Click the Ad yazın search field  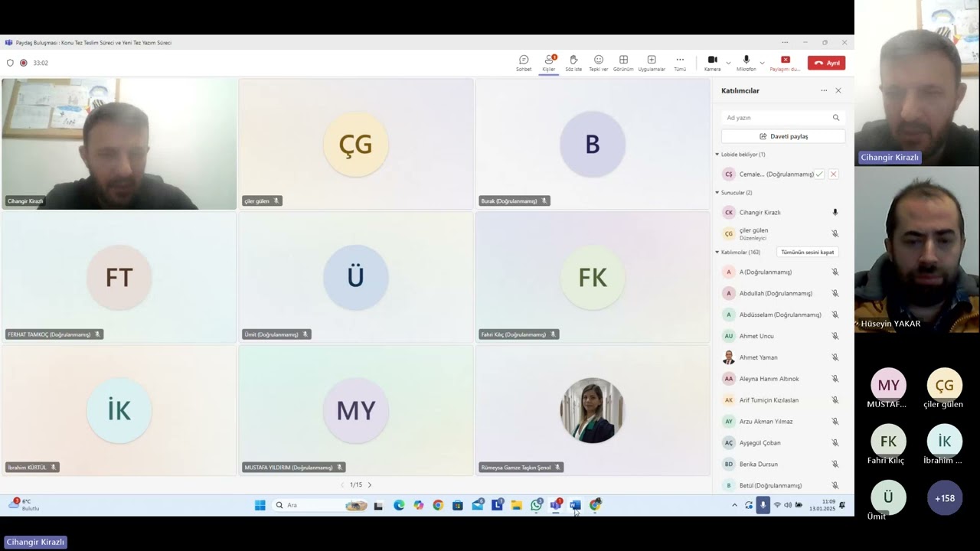pyautogui.click(x=783, y=118)
